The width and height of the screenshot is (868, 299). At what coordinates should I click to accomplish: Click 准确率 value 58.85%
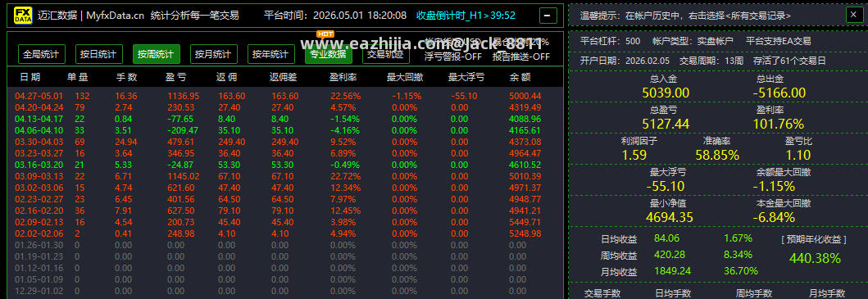point(717,155)
